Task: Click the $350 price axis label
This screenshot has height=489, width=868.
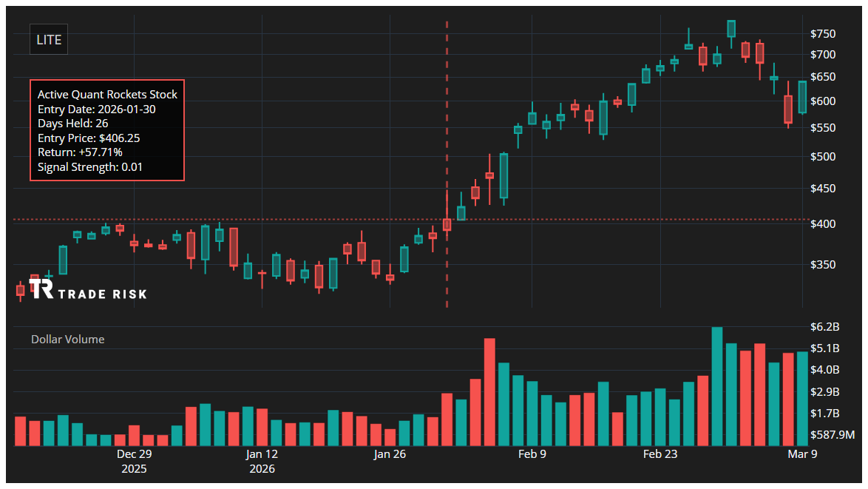Action: tap(823, 265)
